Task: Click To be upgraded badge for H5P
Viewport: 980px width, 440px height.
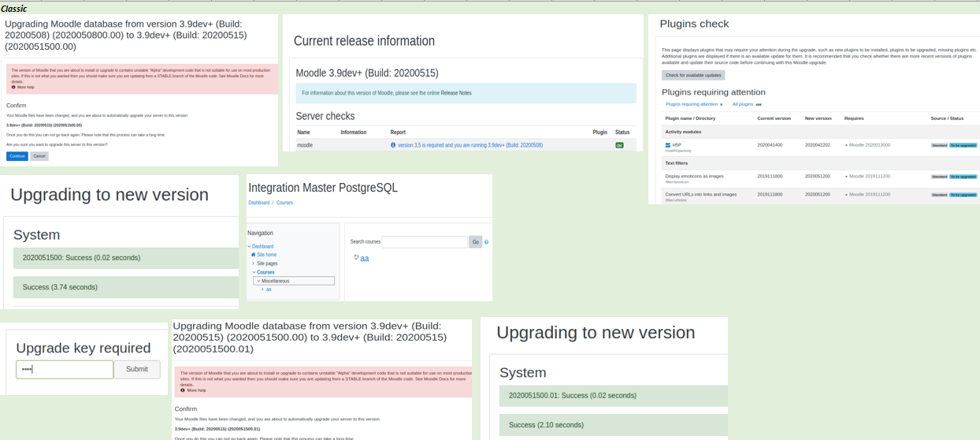Action: click(963, 145)
